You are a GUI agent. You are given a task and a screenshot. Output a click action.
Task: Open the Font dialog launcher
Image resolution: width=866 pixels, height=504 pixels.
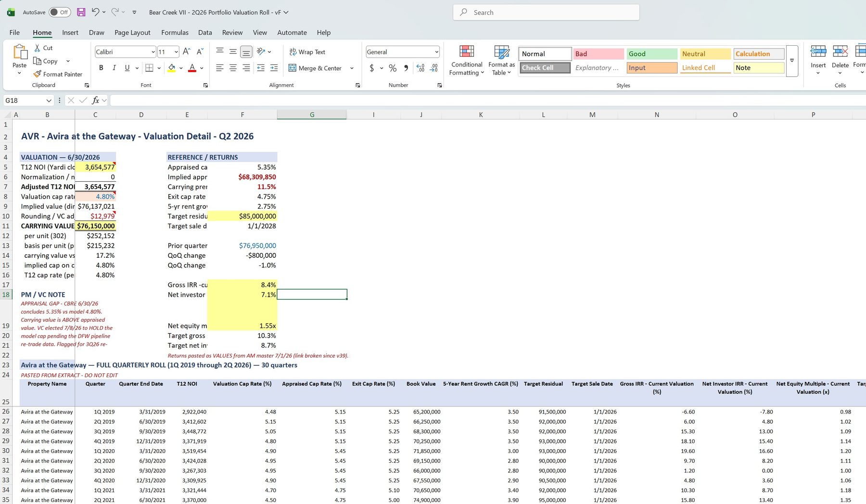pos(205,85)
